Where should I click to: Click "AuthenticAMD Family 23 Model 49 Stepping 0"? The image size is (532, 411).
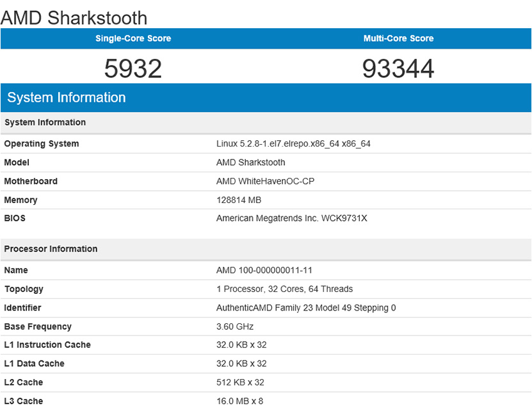(306, 308)
